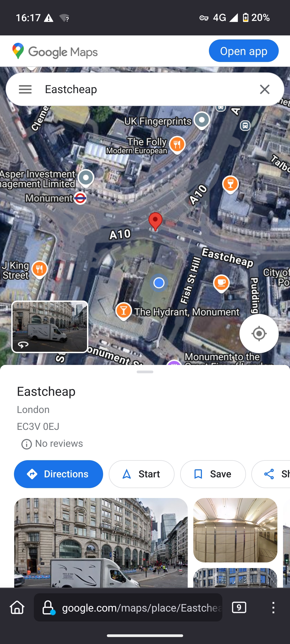
Task: Save Eastcheap to a list
Action: pyautogui.click(x=213, y=474)
